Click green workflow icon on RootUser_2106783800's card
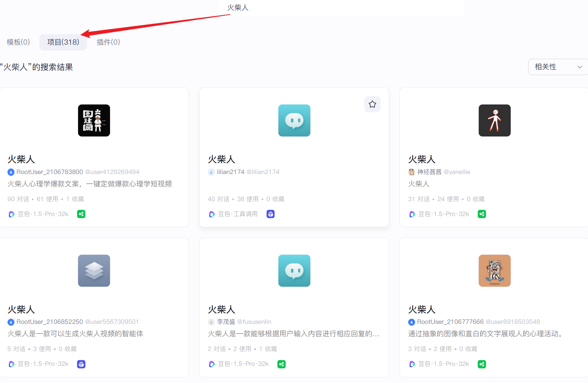 pyautogui.click(x=81, y=214)
